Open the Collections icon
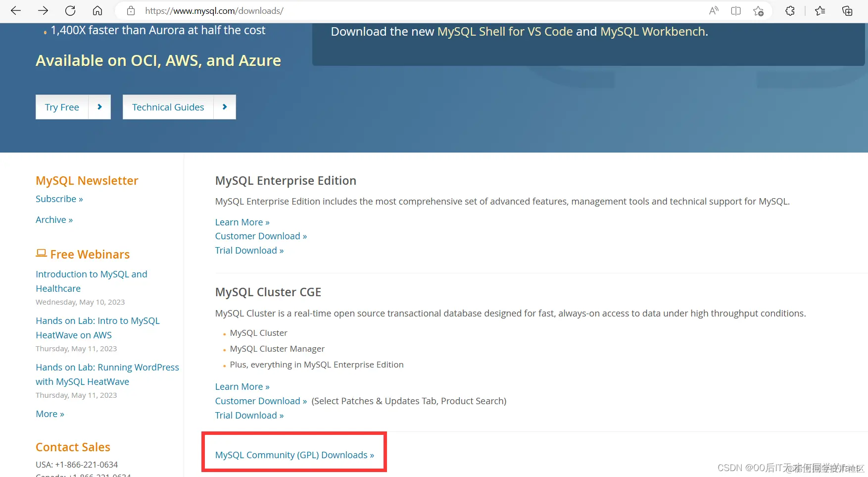The width and height of the screenshot is (868, 477). pyautogui.click(x=847, y=10)
